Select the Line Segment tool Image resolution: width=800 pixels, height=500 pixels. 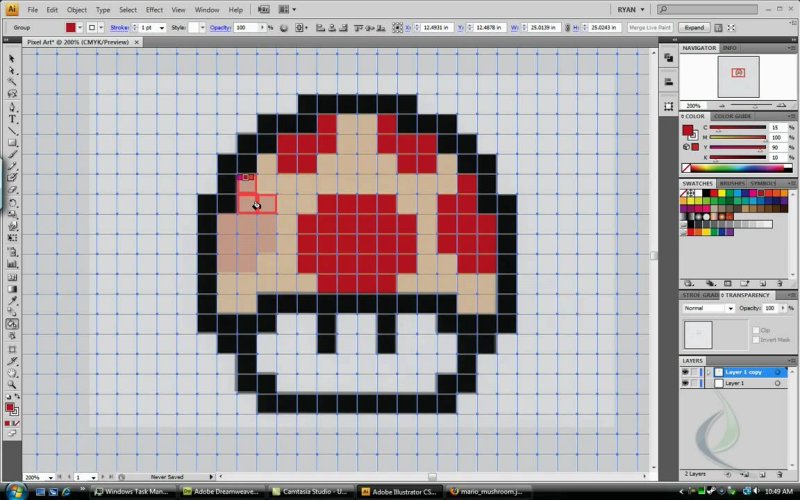pos(12,131)
